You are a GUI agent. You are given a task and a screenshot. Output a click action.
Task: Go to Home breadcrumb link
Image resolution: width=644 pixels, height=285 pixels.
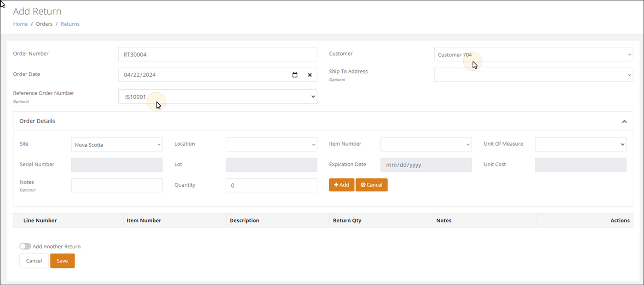pyautogui.click(x=20, y=24)
